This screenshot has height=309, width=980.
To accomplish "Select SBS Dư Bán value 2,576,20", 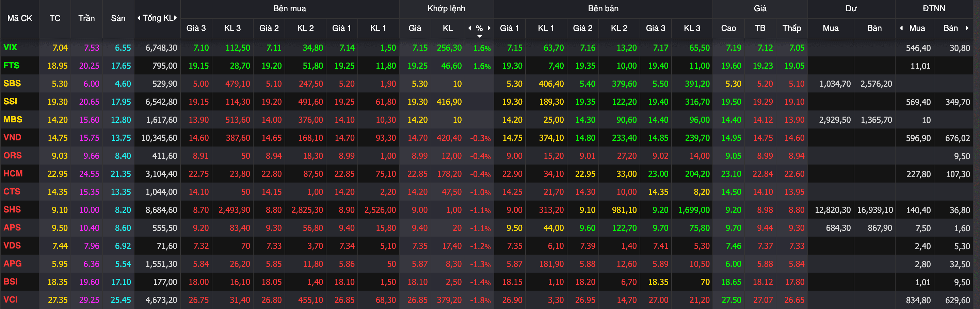I will 876,84.
